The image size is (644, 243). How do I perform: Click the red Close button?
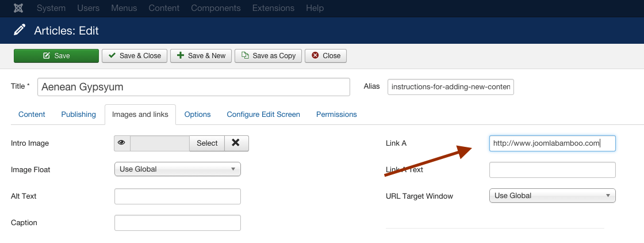[325, 56]
